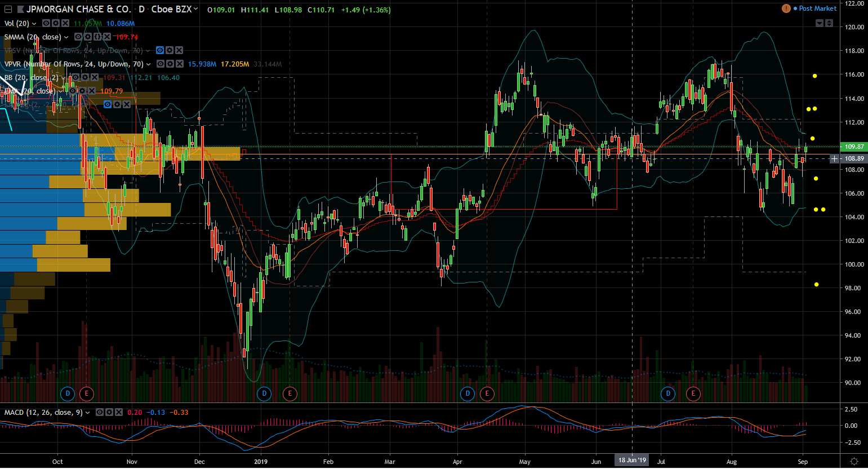Click the dividend D marker near 2019
868x469 pixels.
point(264,393)
